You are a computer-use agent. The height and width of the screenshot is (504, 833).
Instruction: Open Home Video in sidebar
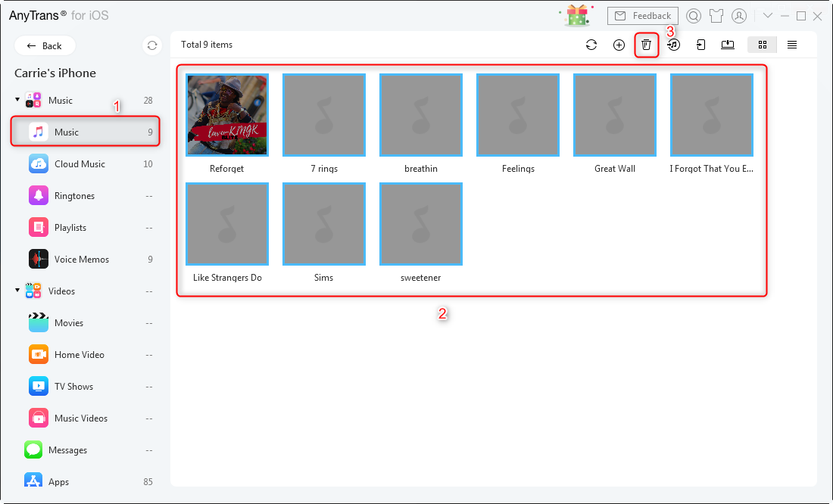tap(85, 355)
